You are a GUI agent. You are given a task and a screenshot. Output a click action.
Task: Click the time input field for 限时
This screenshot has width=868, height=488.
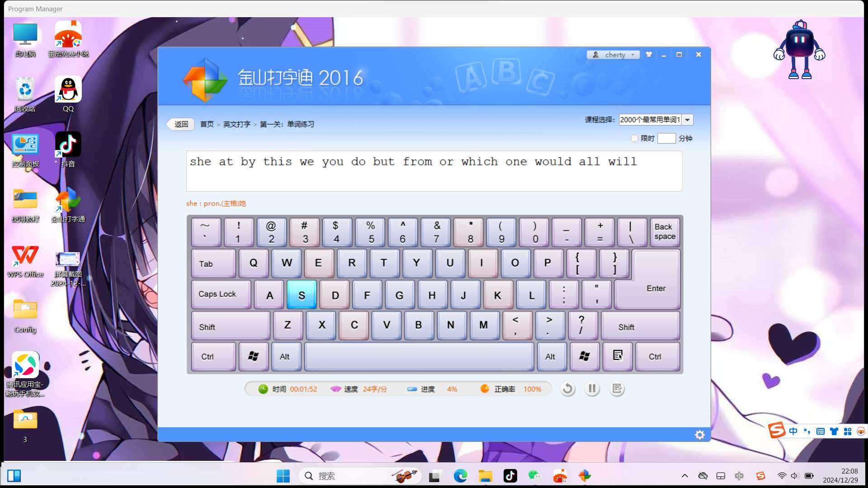coord(666,138)
